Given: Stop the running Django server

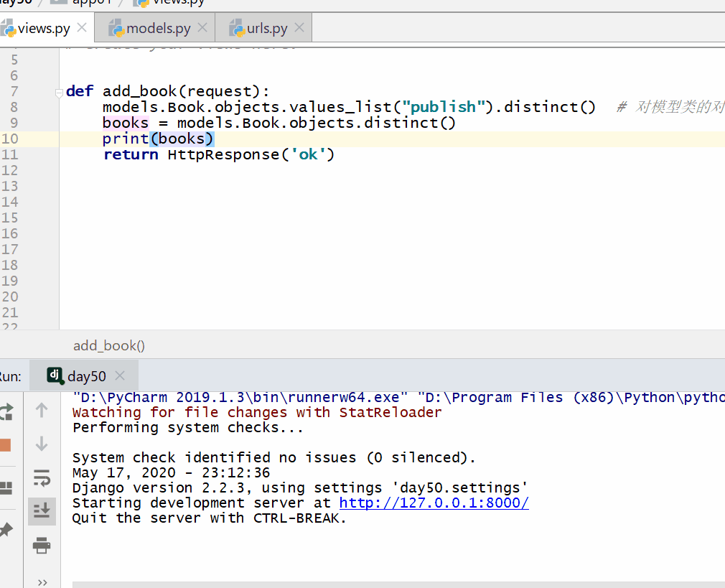Looking at the screenshot, I should 5,445.
